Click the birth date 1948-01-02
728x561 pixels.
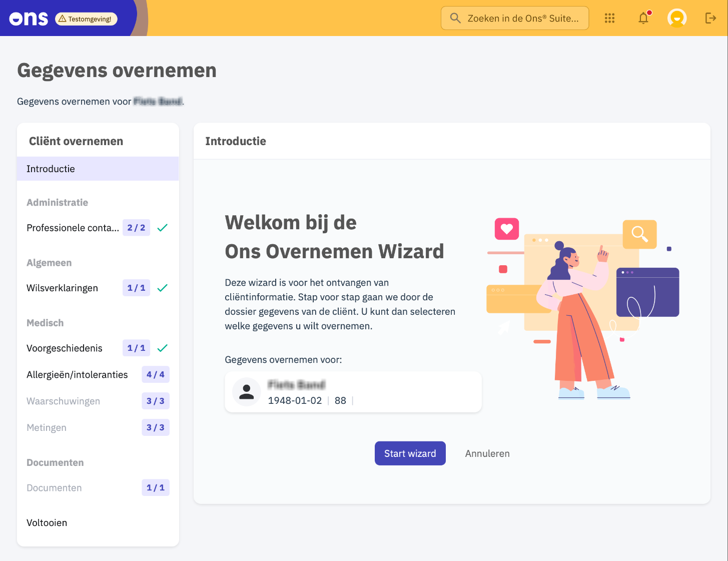click(295, 400)
